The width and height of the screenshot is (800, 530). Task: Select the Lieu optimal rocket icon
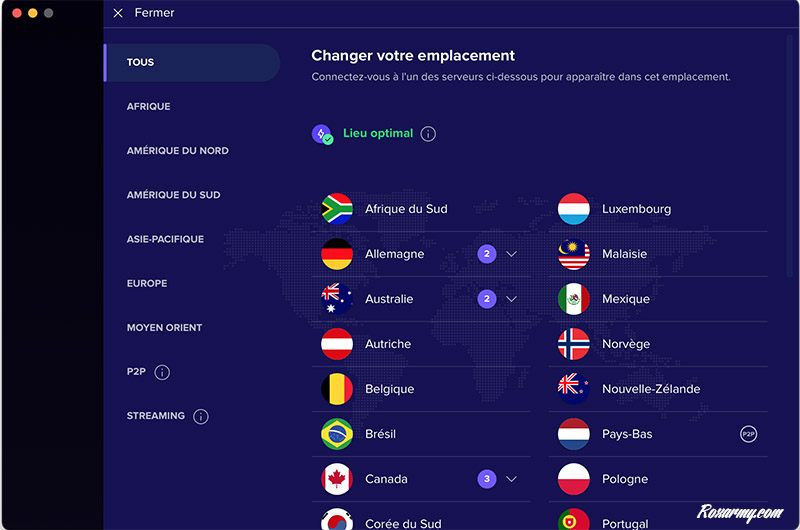(x=322, y=134)
